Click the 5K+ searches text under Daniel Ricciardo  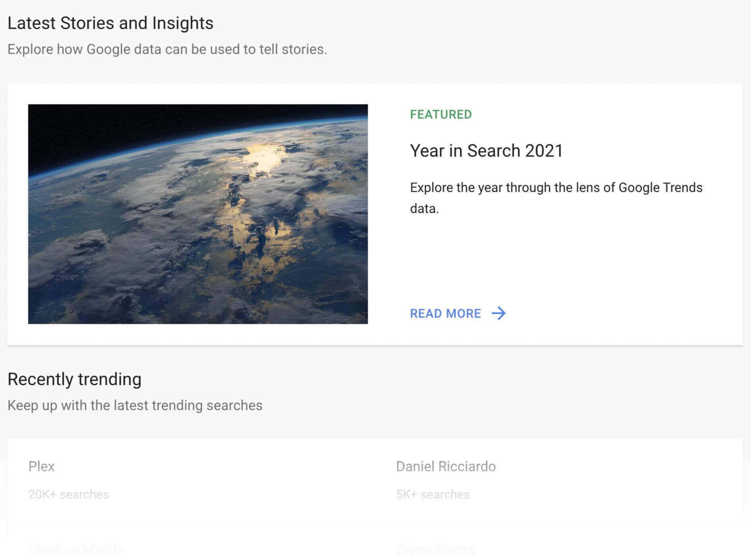433,494
